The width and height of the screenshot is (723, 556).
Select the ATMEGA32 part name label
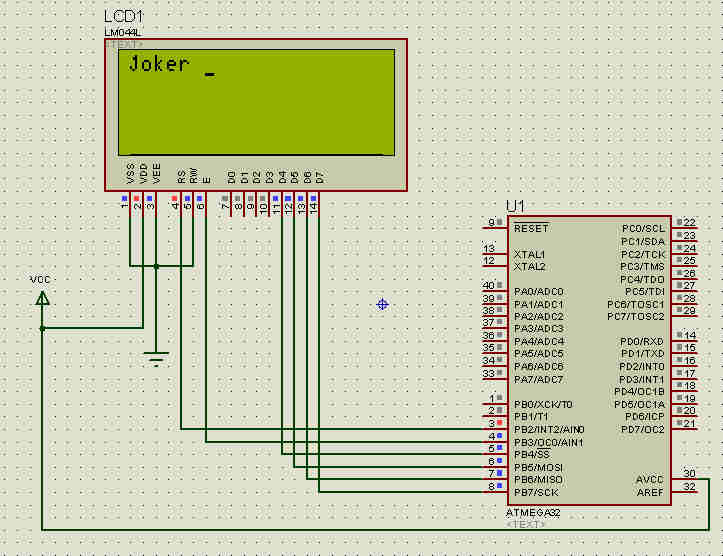tap(535, 512)
